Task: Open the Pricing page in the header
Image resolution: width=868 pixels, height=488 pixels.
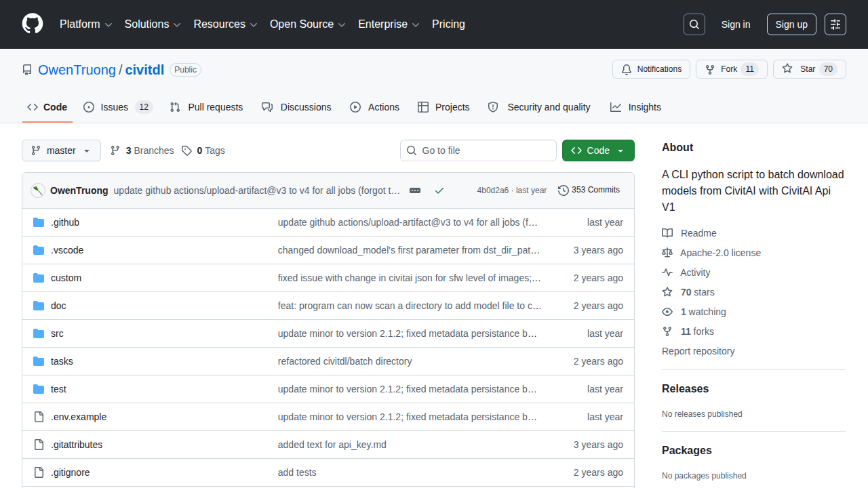Action: pos(449,24)
